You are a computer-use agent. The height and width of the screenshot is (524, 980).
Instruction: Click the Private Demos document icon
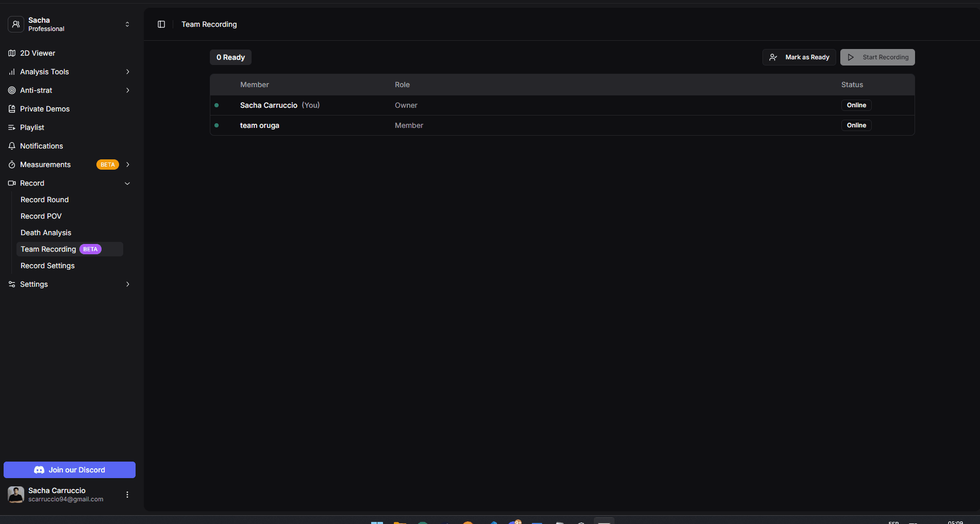tap(12, 109)
